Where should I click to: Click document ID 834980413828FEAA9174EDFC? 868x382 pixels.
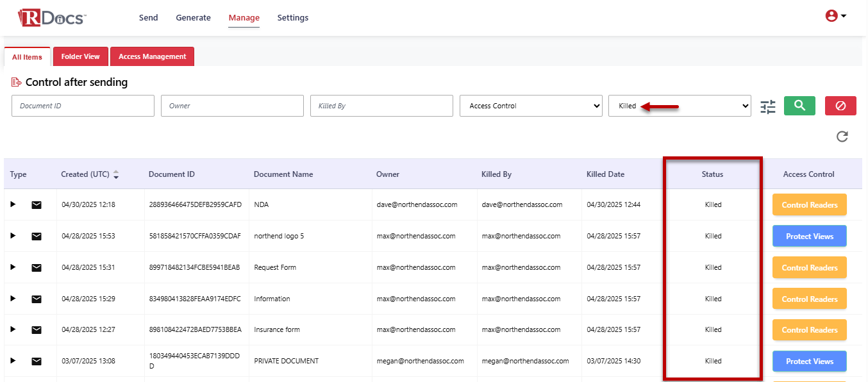point(195,299)
